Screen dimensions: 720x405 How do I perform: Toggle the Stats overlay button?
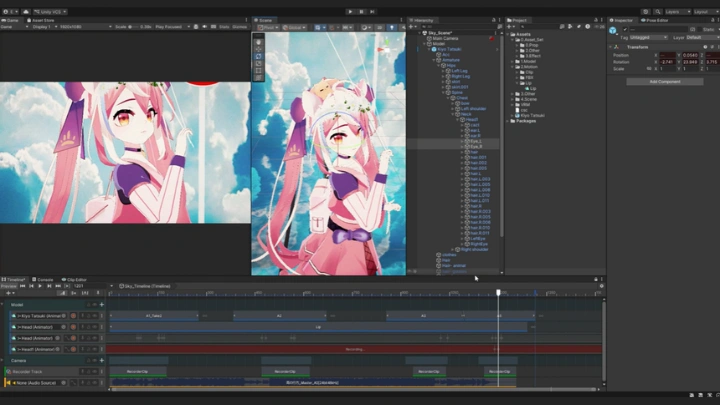click(224, 27)
